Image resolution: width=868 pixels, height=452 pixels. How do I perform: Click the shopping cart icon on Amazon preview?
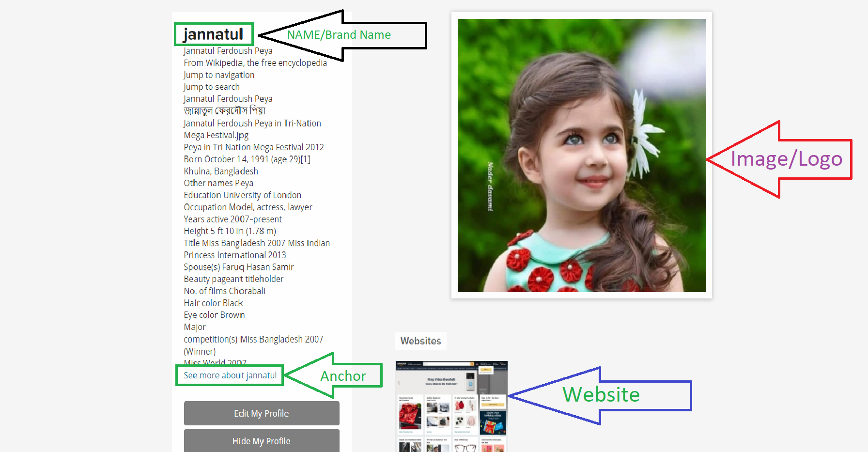[502, 364]
